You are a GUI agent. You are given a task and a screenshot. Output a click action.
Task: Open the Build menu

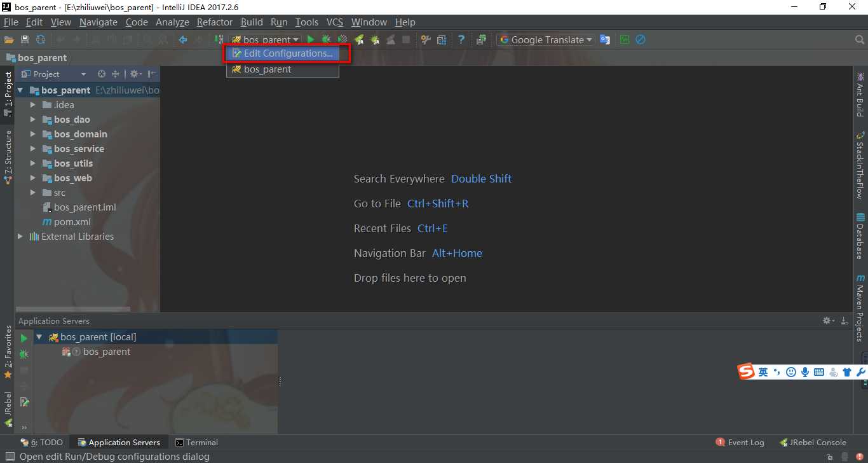(x=252, y=22)
